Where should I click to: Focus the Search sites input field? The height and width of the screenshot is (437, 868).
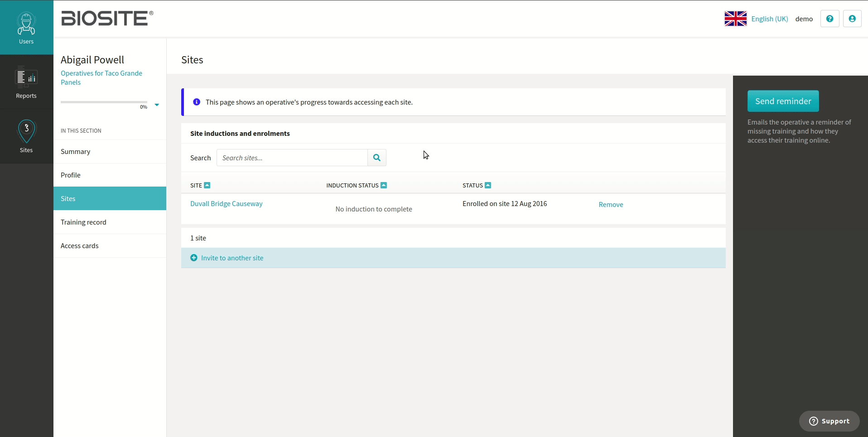tap(292, 158)
